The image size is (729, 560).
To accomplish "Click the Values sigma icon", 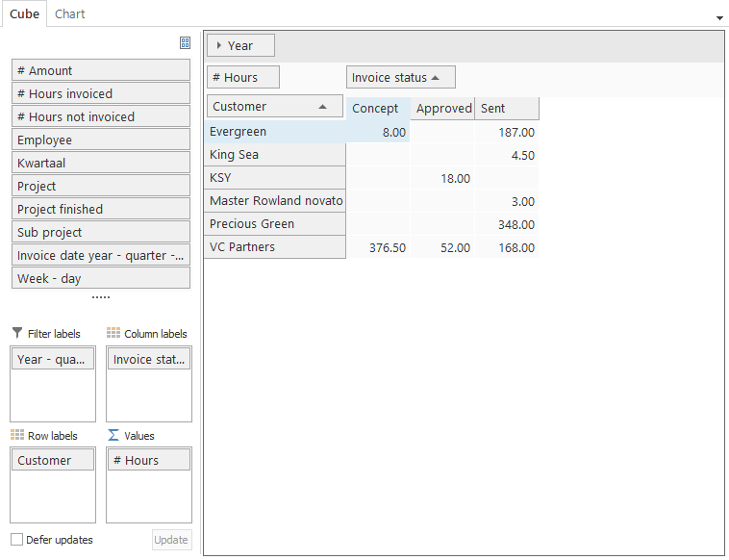I will point(113,435).
